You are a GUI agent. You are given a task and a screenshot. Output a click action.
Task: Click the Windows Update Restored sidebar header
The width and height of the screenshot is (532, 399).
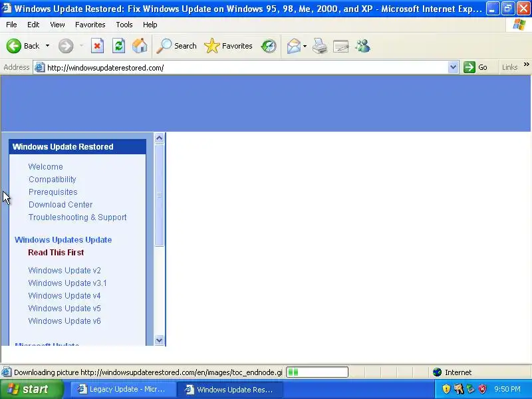tap(77, 146)
